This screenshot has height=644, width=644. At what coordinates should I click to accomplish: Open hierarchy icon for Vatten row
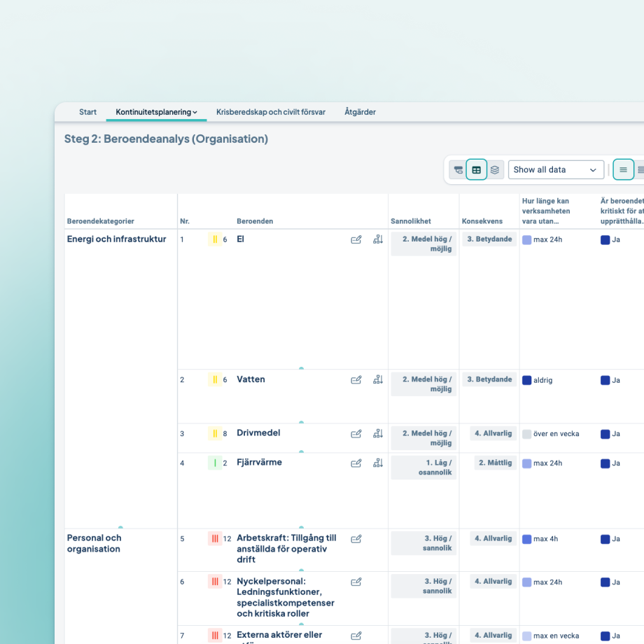click(x=378, y=379)
